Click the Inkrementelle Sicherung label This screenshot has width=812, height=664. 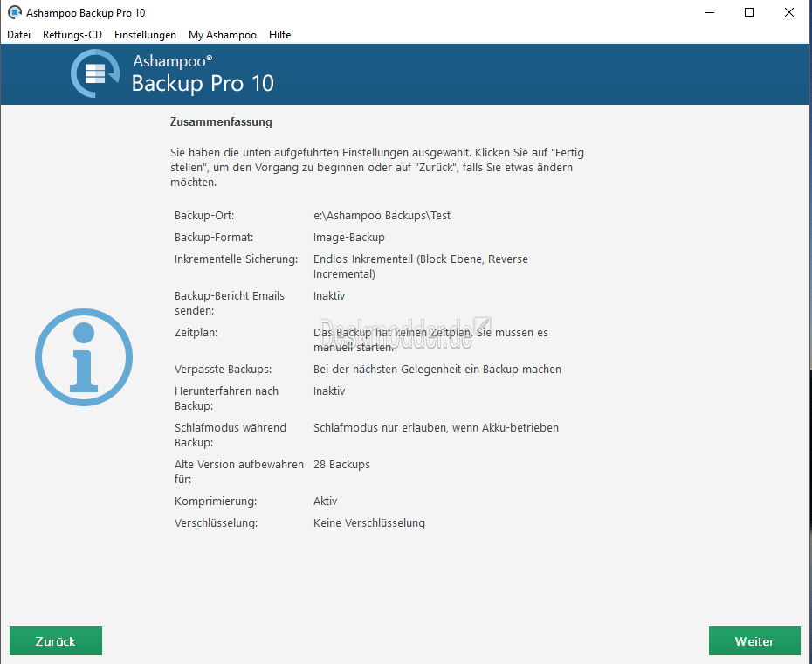point(236,259)
